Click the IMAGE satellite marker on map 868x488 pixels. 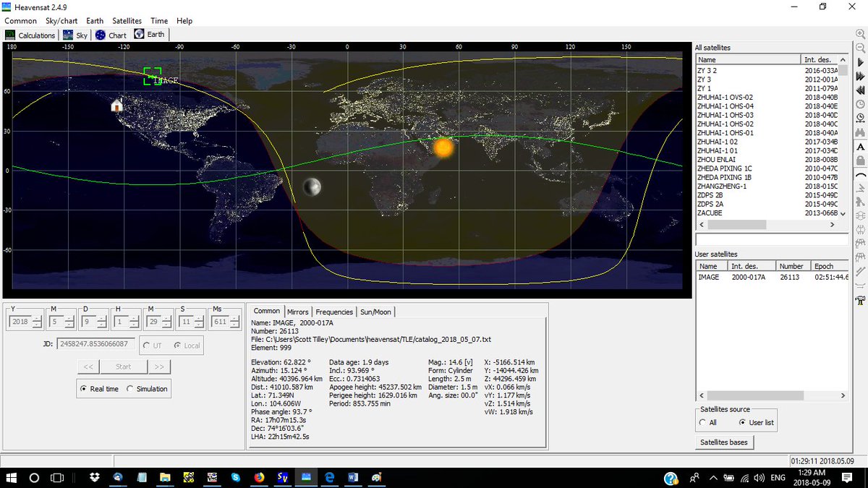152,76
